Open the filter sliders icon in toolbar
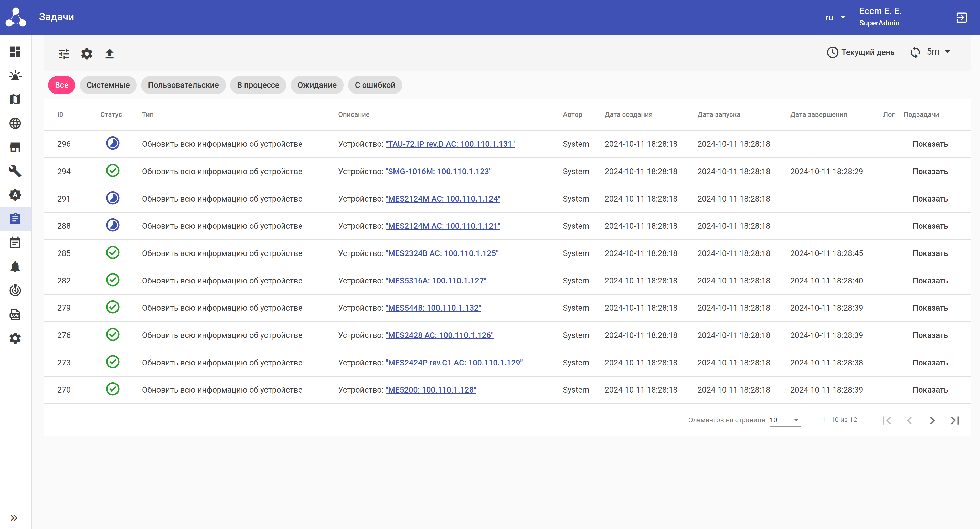 (64, 54)
